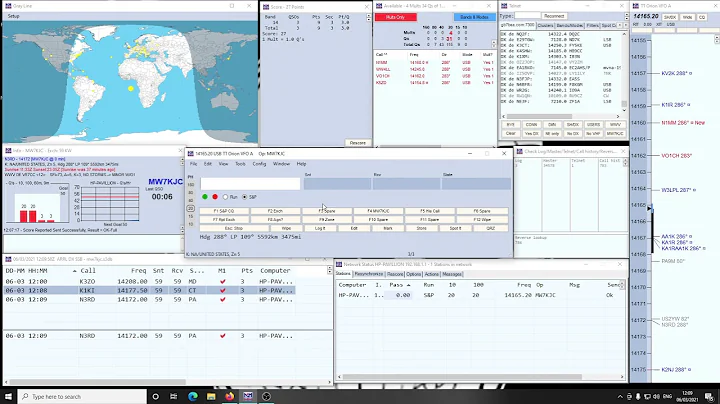
Task: Click the F5 His Call button
Action: [x=430, y=211]
